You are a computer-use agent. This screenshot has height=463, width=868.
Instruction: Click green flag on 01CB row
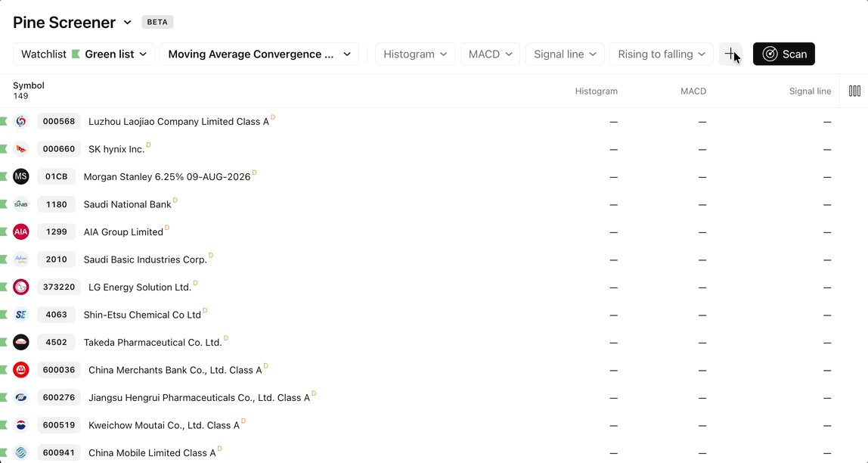[3, 177]
